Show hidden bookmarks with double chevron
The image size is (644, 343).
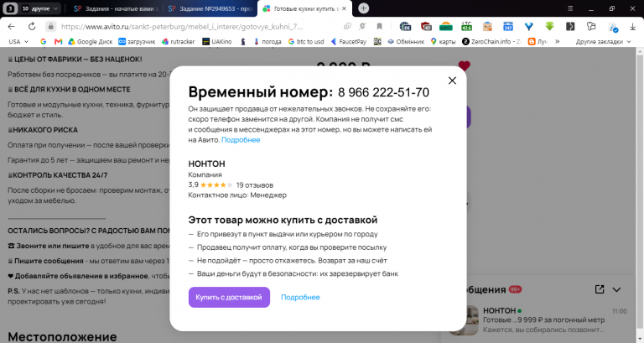tap(558, 41)
